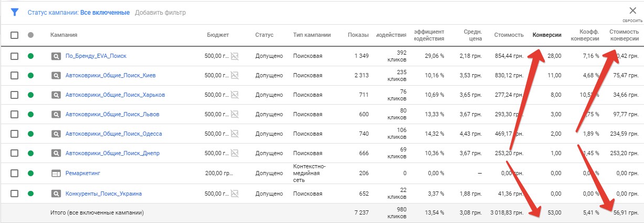
Task: Check the box for По_Бренду_EVA_Поиск campaign
Action: 15,56
